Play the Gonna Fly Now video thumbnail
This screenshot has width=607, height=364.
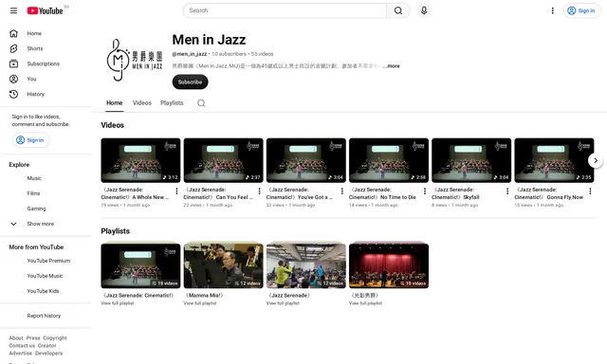[554, 160]
